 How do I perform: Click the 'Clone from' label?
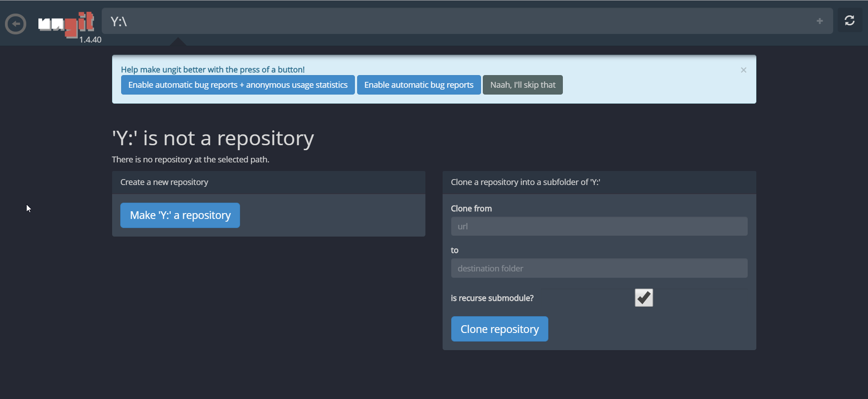(x=471, y=209)
